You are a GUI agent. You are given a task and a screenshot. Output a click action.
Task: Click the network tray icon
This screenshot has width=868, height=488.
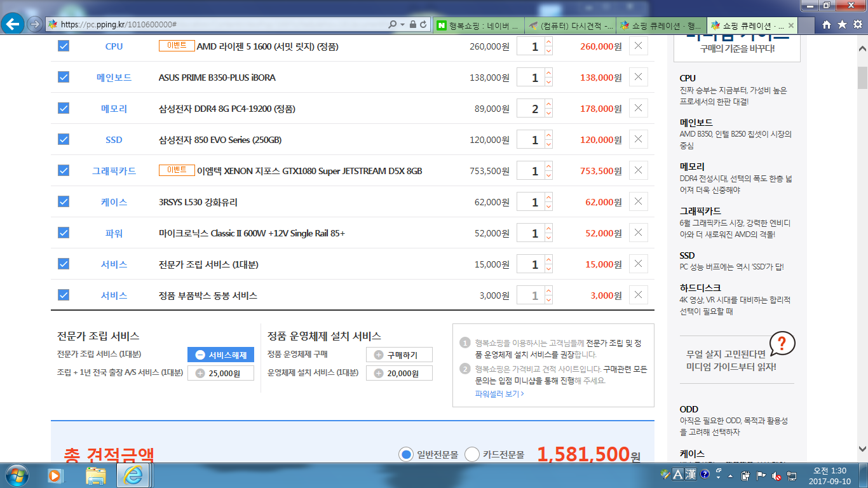click(791, 475)
